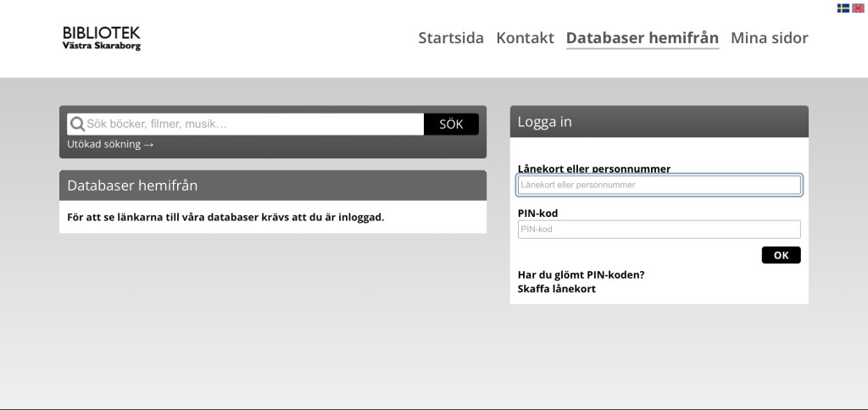Click the bold PIN-kod field label
The image size is (868, 410).
click(537, 213)
